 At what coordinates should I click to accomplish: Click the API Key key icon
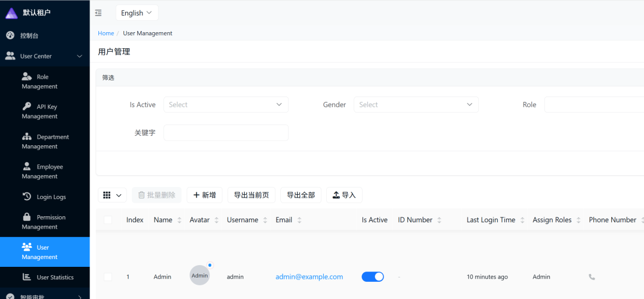27,107
